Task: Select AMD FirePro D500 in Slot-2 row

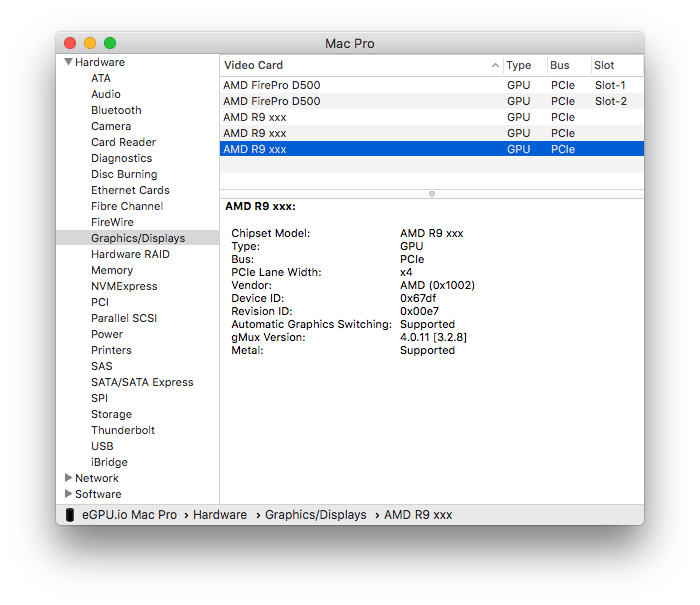Action: click(431, 101)
